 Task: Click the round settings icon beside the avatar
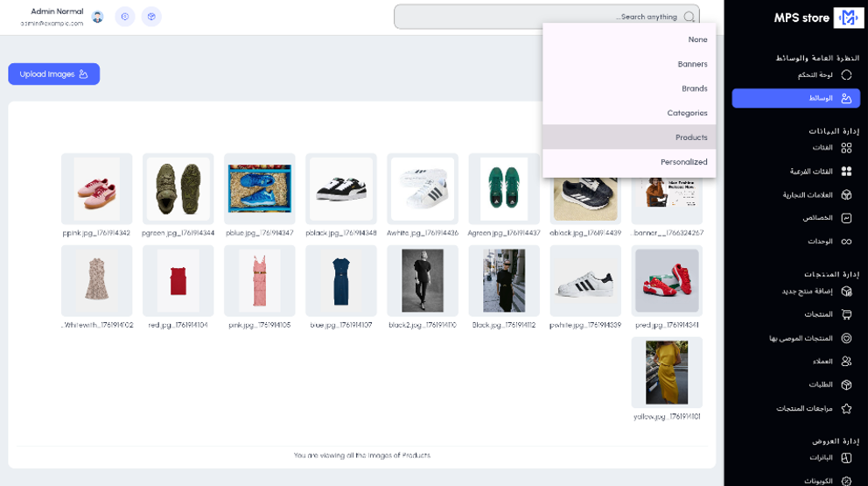point(125,17)
